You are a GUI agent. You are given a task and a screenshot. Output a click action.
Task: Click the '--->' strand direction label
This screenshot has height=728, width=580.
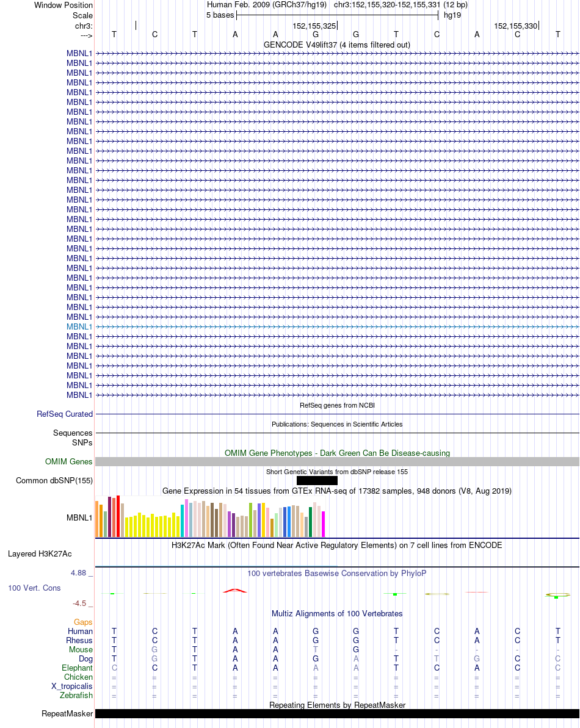tap(86, 36)
